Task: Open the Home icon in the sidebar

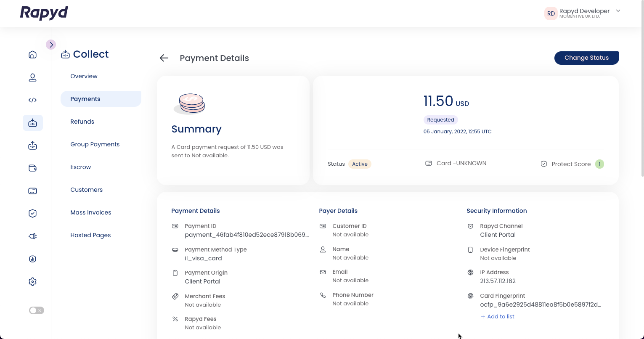Action: (x=32, y=55)
